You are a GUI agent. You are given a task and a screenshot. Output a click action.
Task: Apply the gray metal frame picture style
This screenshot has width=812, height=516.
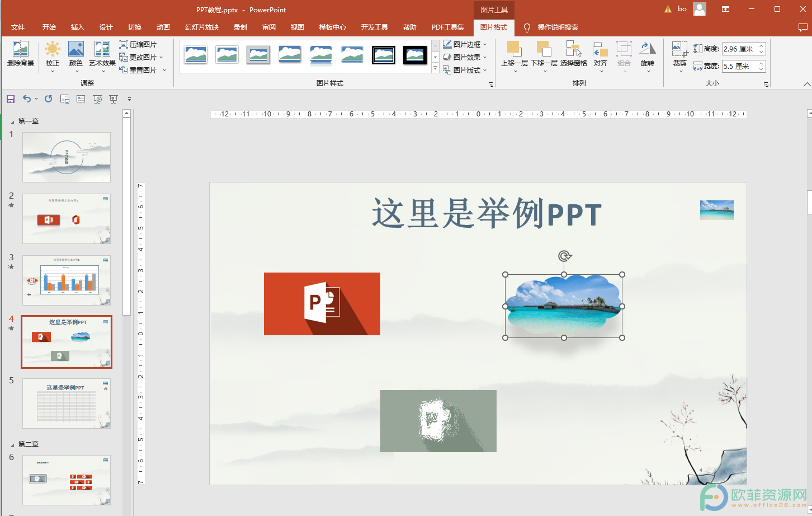pos(258,55)
